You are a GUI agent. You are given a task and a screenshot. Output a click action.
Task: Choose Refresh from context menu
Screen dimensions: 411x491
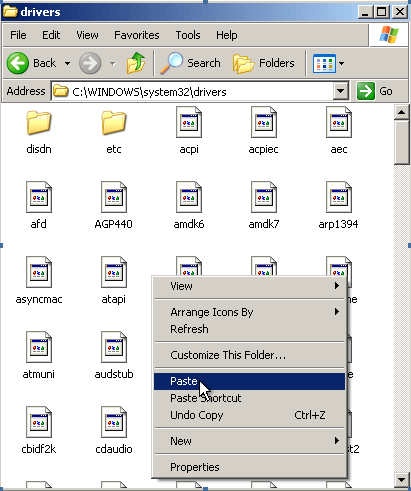pos(249,329)
